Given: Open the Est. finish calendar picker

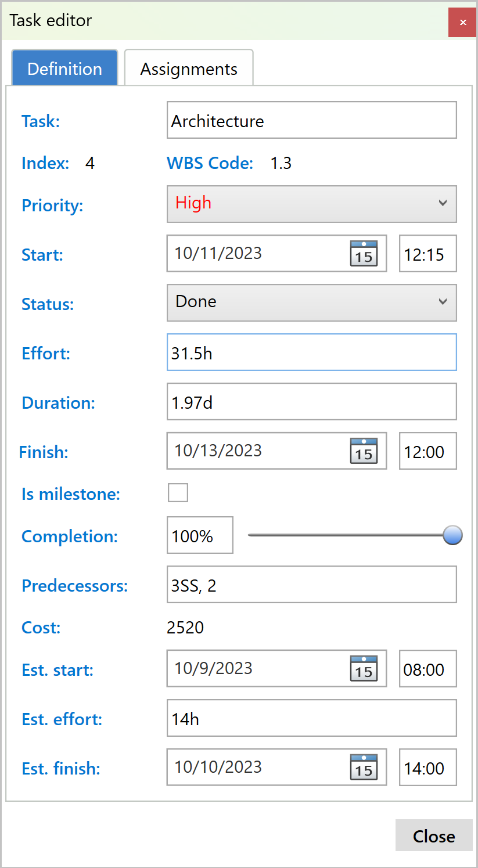Looking at the screenshot, I should click(363, 768).
